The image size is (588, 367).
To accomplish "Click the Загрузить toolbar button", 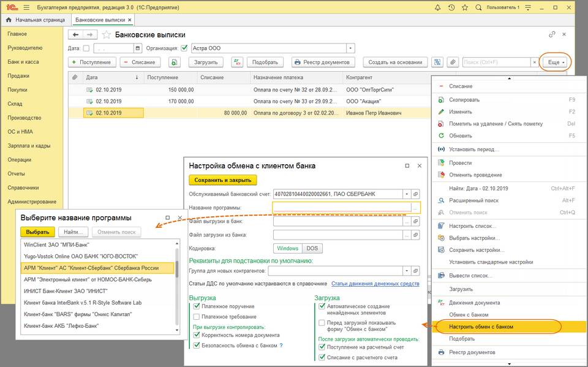I will click(x=206, y=62).
